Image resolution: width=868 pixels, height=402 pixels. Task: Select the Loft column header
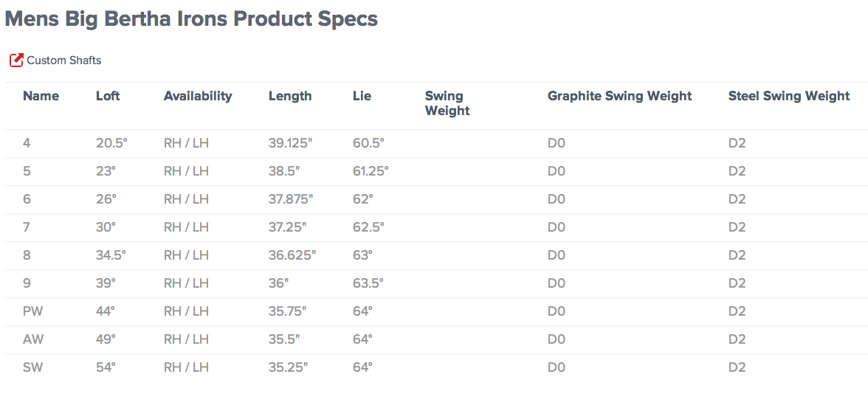tap(108, 96)
